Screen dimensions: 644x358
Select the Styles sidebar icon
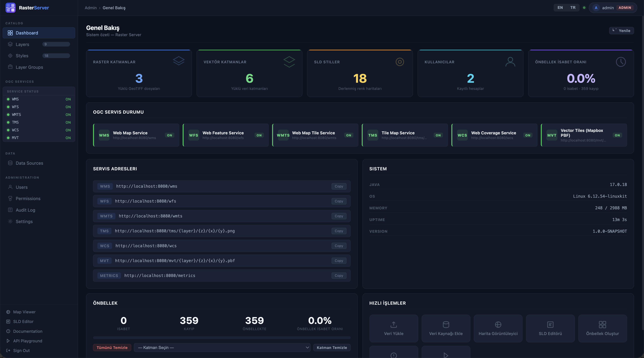(10, 56)
